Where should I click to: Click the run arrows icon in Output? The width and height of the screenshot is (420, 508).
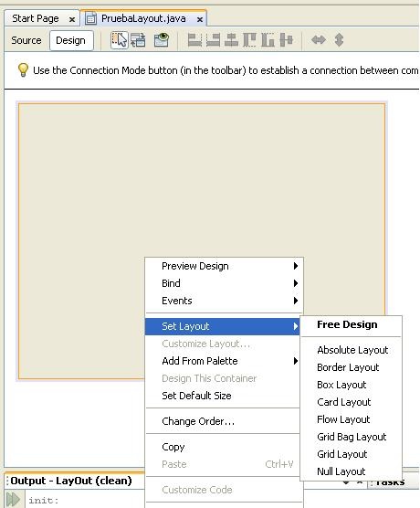click(13, 499)
